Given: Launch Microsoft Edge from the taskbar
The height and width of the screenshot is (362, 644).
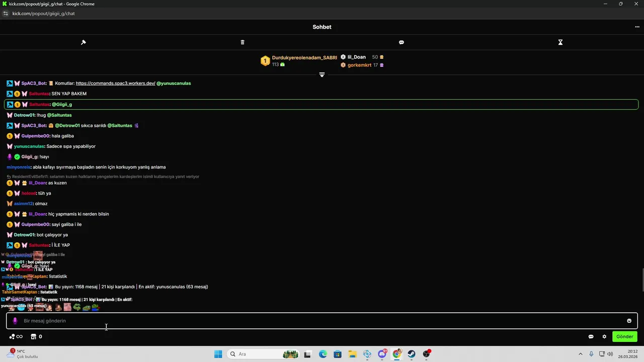Looking at the screenshot, I should pos(323,354).
